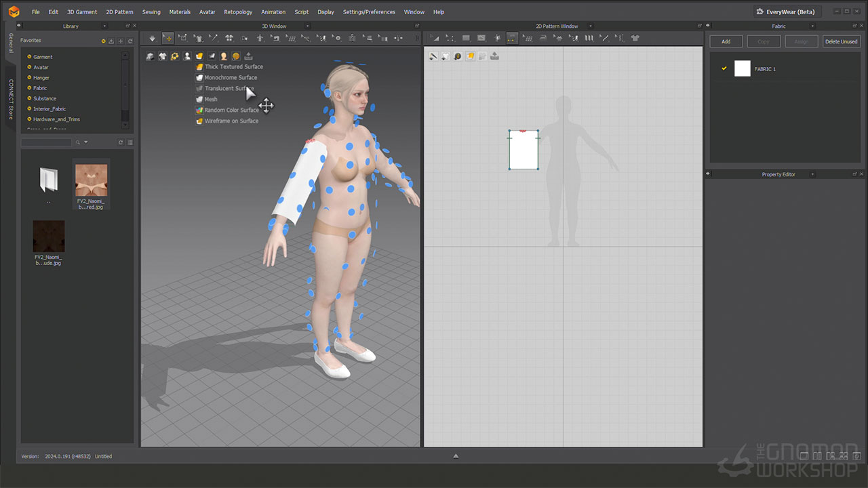This screenshot has height=488, width=868.
Task: Click the Add fabric button
Action: point(726,41)
